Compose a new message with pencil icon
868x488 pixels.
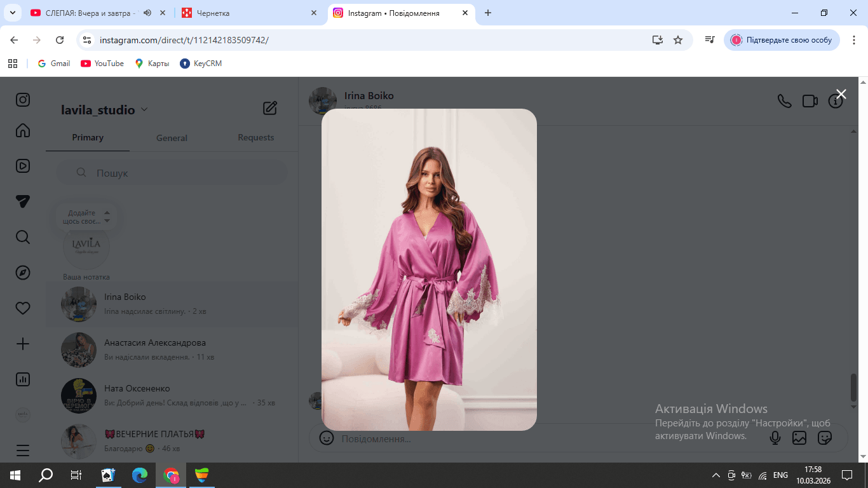[270, 108]
